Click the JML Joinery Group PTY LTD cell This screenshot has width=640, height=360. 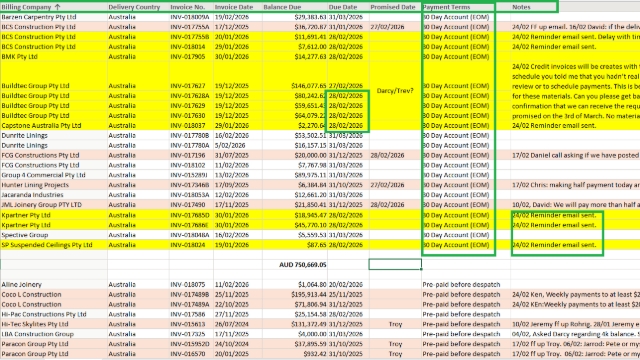point(53,204)
